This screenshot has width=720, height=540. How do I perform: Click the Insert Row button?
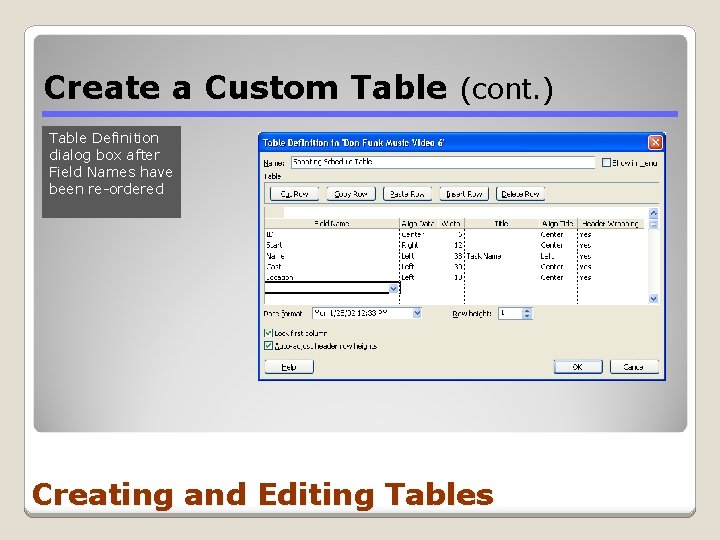(x=464, y=194)
